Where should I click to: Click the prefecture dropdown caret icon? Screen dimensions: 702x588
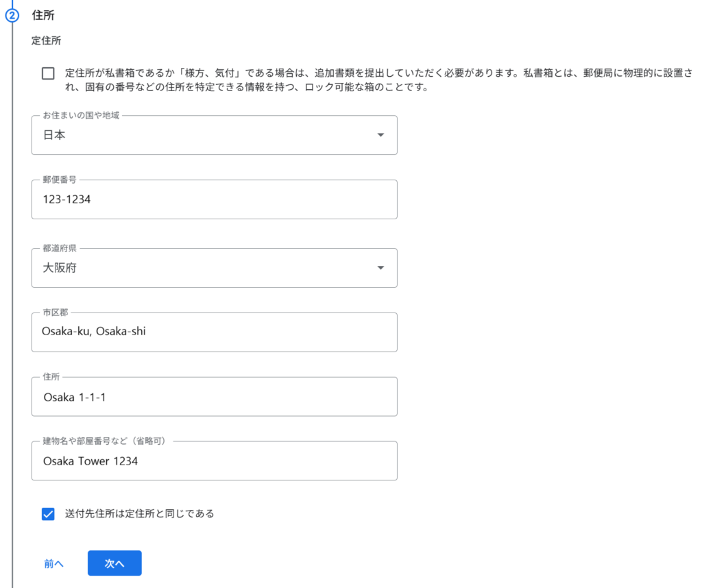(x=381, y=268)
